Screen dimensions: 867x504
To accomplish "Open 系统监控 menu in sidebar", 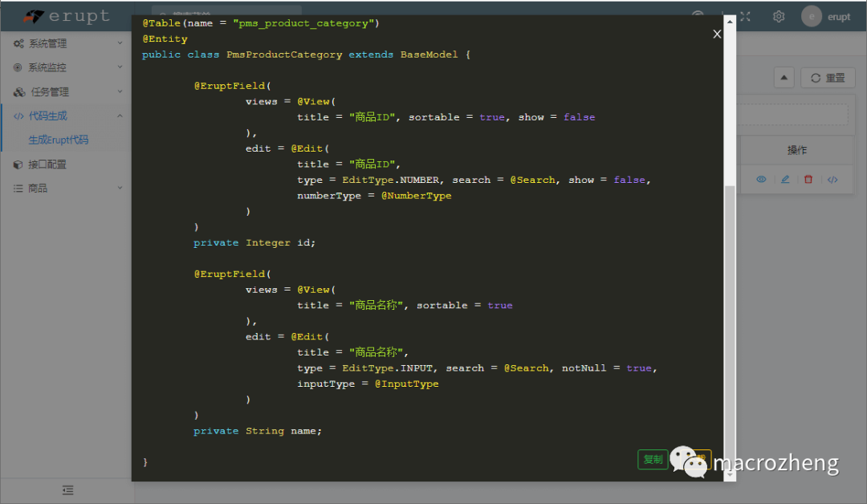I will [x=67, y=67].
